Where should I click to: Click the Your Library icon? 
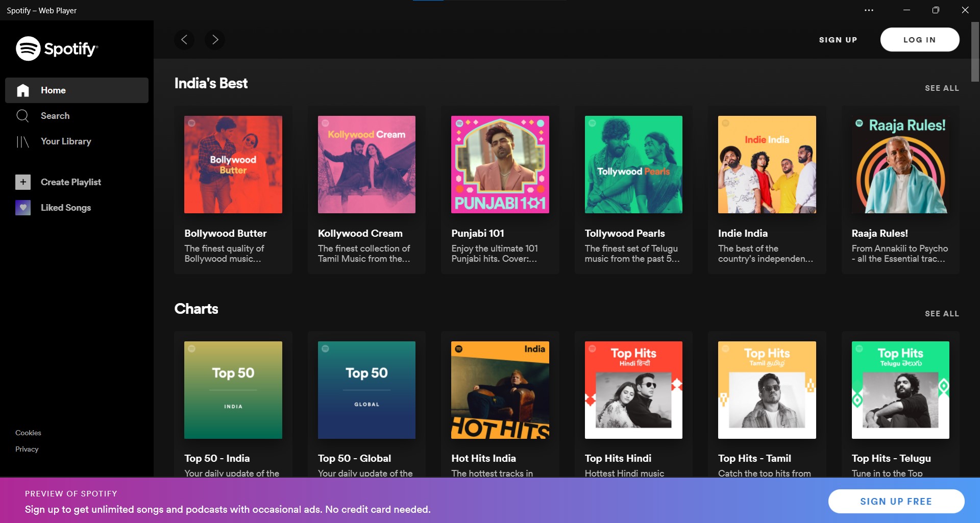22,141
